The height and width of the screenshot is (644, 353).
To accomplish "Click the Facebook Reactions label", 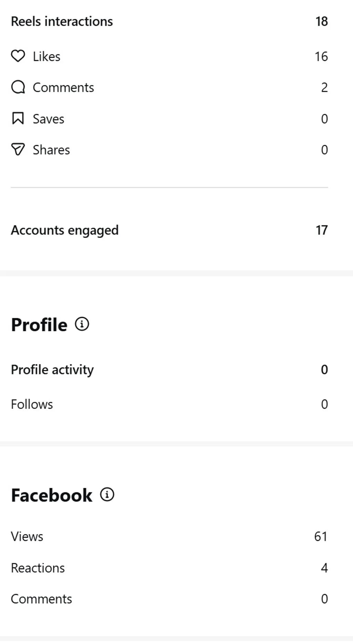I will [38, 568].
